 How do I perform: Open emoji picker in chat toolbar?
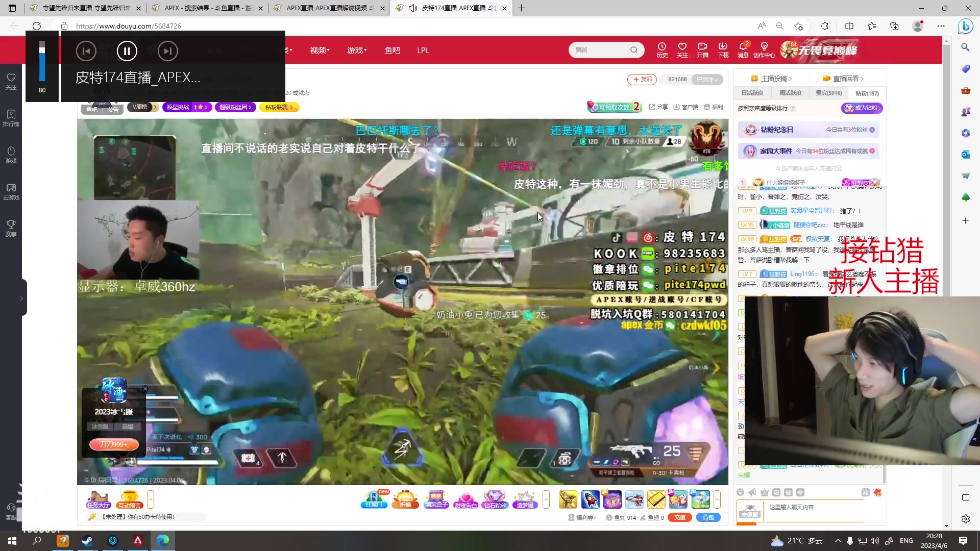pyautogui.click(x=741, y=492)
